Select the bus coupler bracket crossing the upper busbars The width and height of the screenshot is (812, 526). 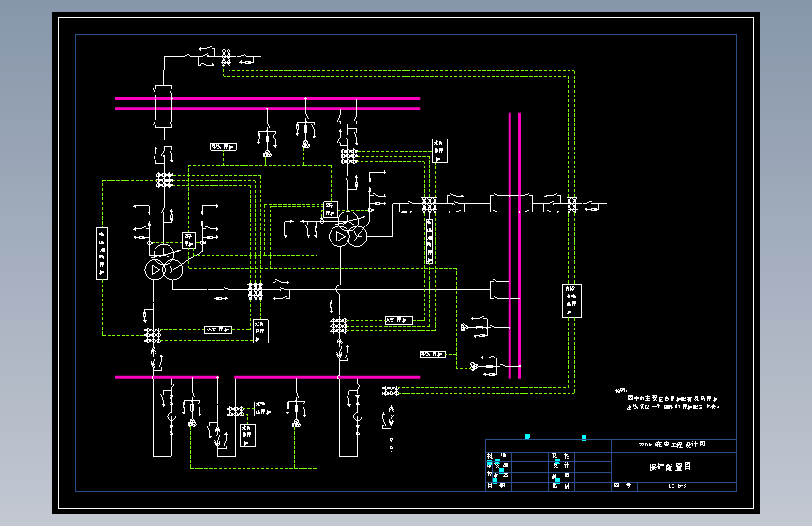(163, 107)
